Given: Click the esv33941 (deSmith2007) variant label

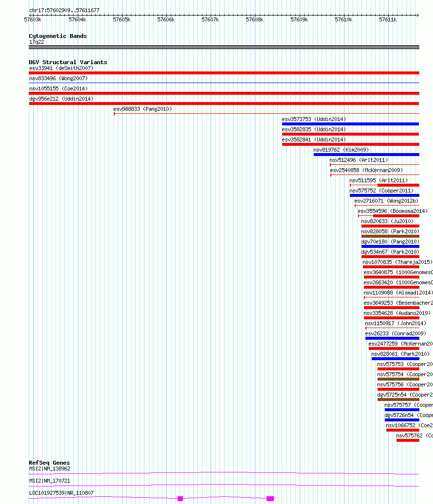Looking at the screenshot, I should [61, 68].
